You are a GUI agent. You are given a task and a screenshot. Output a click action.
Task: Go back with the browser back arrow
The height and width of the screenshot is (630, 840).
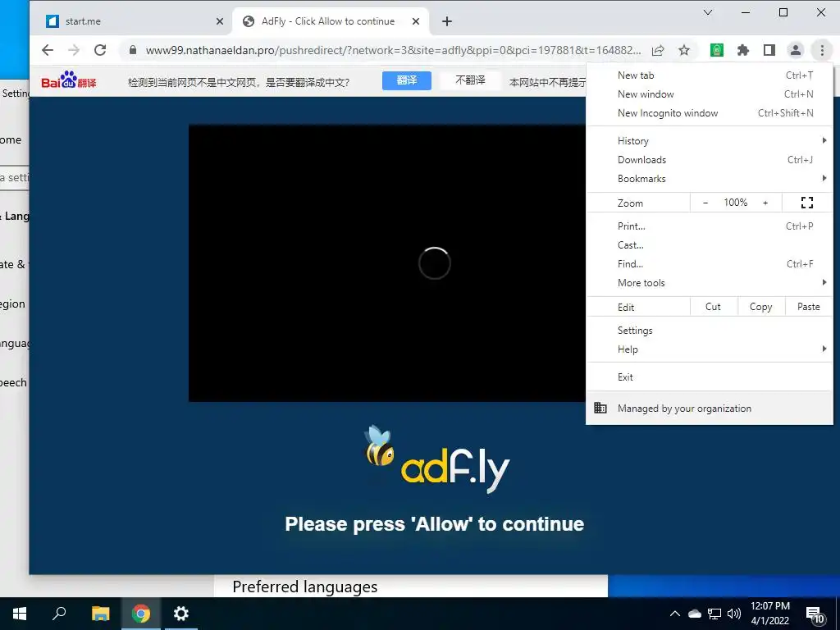click(48, 50)
